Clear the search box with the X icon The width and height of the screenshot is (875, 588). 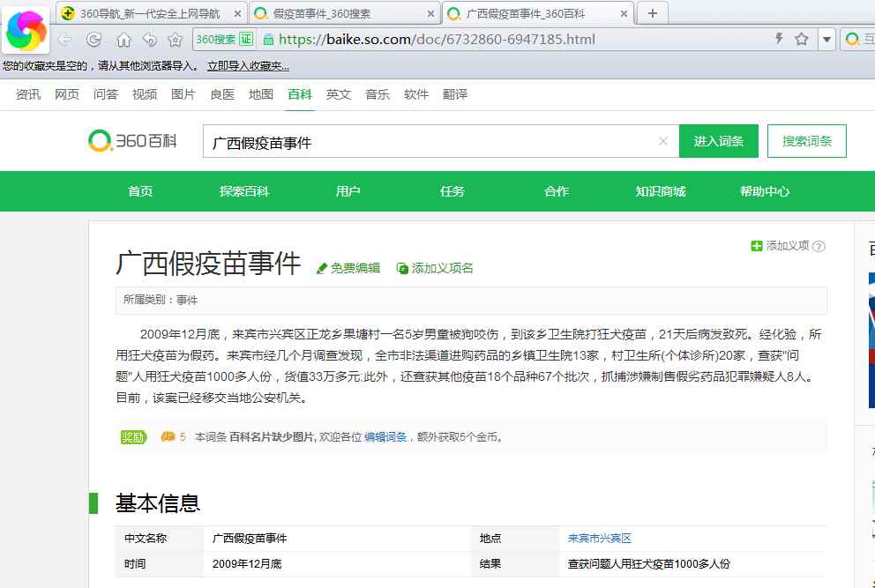click(663, 141)
